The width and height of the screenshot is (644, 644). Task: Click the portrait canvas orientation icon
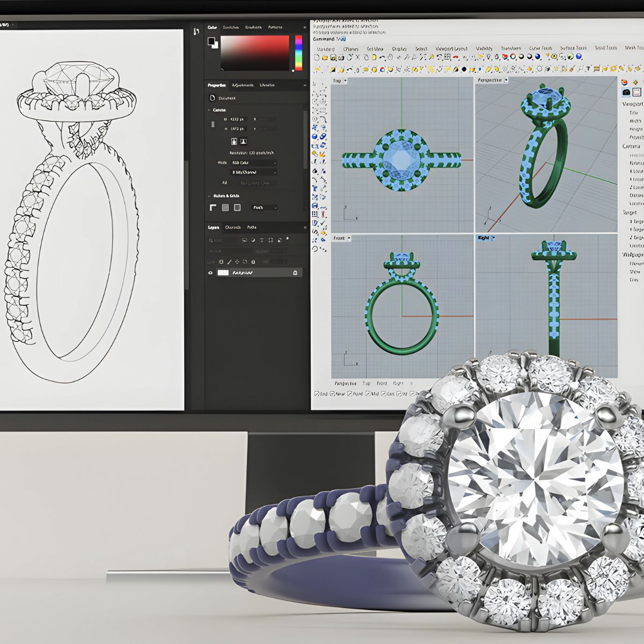tap(234, 141)
